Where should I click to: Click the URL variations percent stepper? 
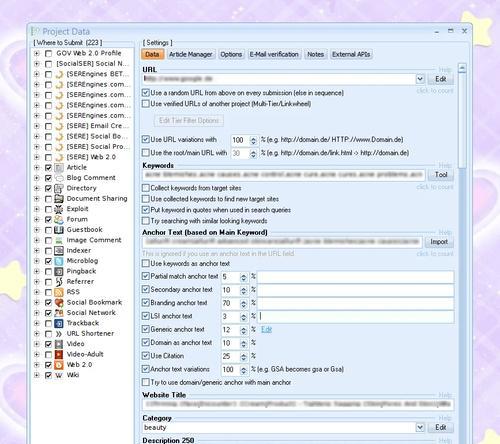(x=253, y=140)
